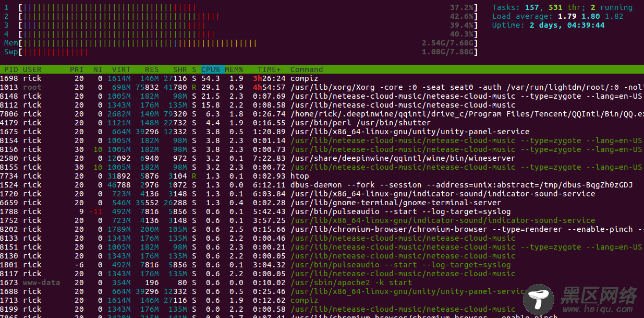Image resolution: width=644 pixels, height=318 pixels.
Task: Sort by the NI column header
Action: (x=98, y=69)
